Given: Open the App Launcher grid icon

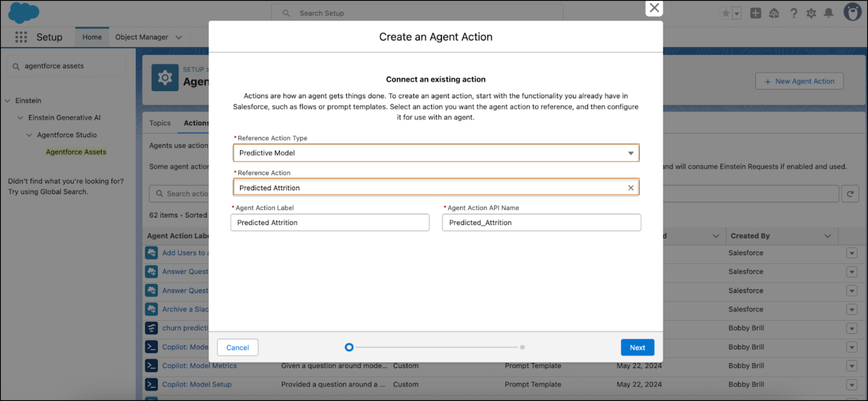Looking at the screenshot, I should [x=21, y=37].
